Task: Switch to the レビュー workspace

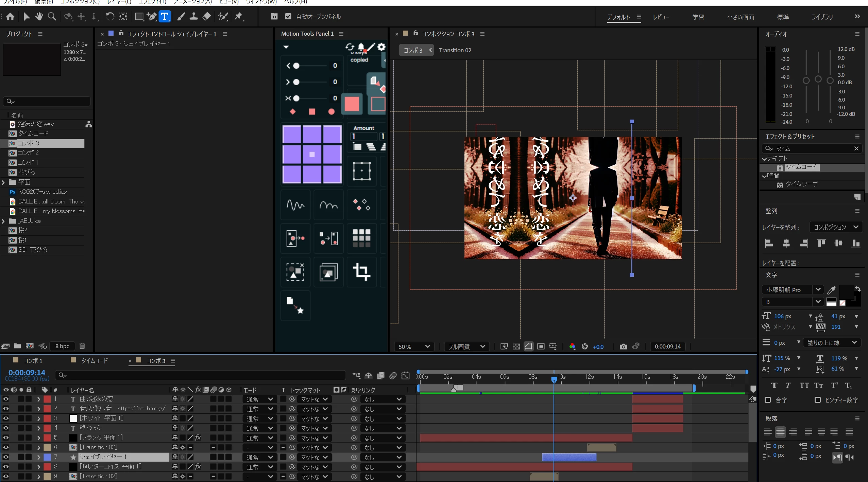Action: 661,17
